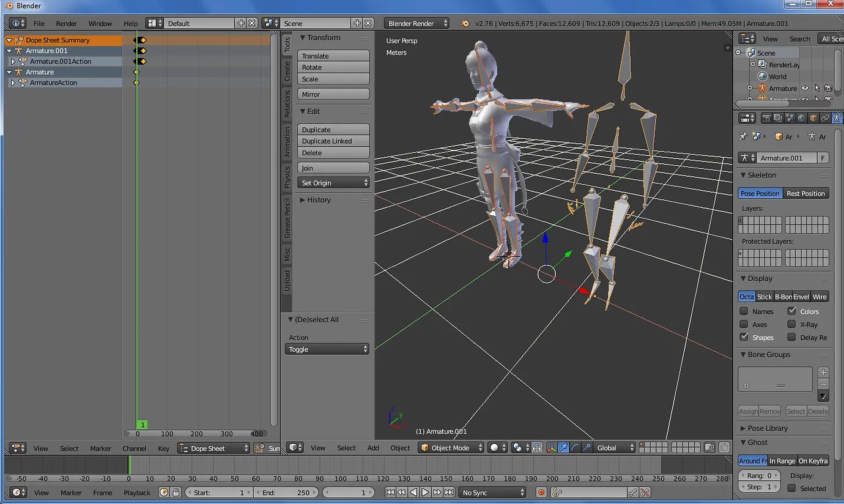Disable the Colors display checkbox
Screen dimensions: 844x504
coord(791,311)
